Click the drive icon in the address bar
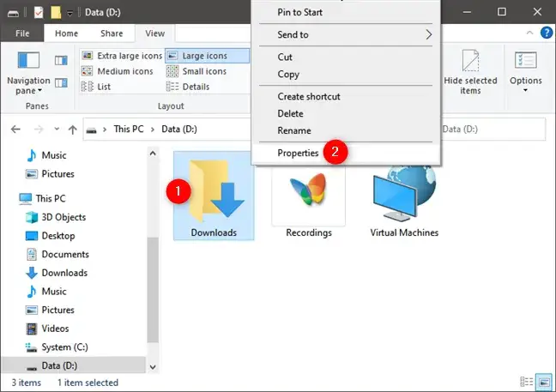The image size is (556, 392). [92, 130]
